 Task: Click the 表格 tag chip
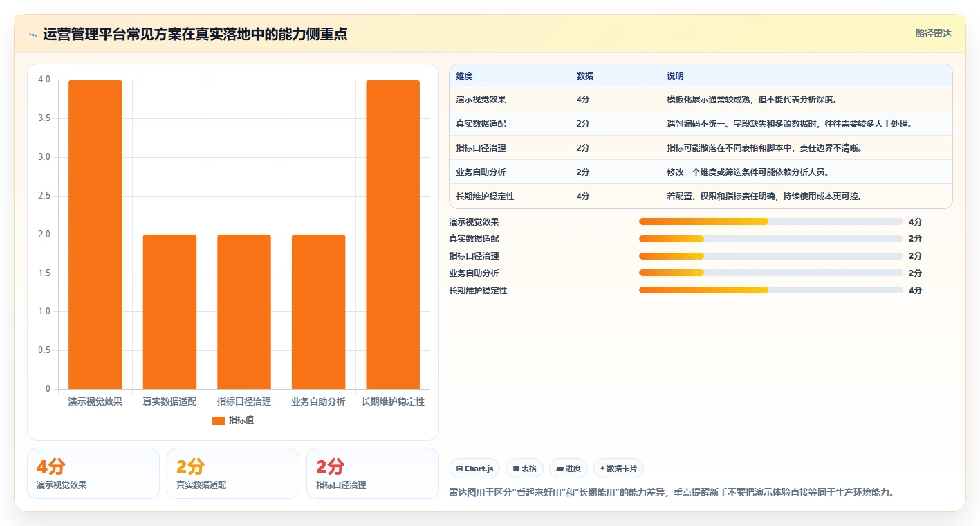point(525,469)
